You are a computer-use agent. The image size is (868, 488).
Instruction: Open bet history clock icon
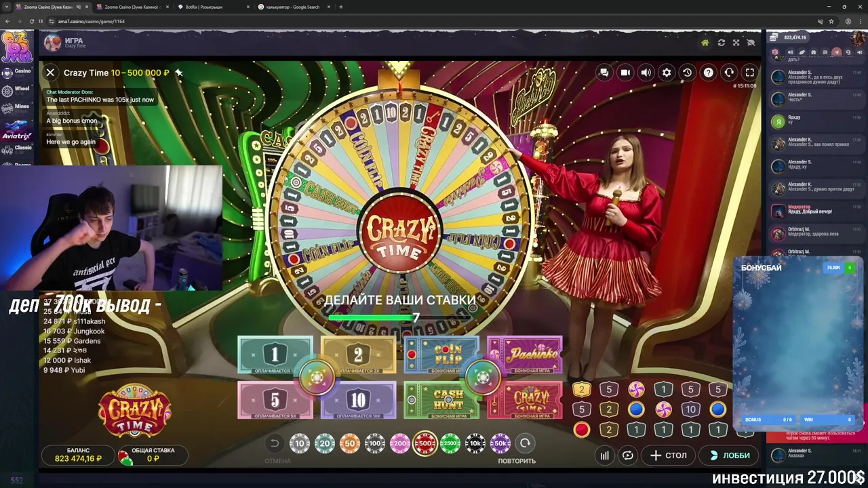(687, 73)
